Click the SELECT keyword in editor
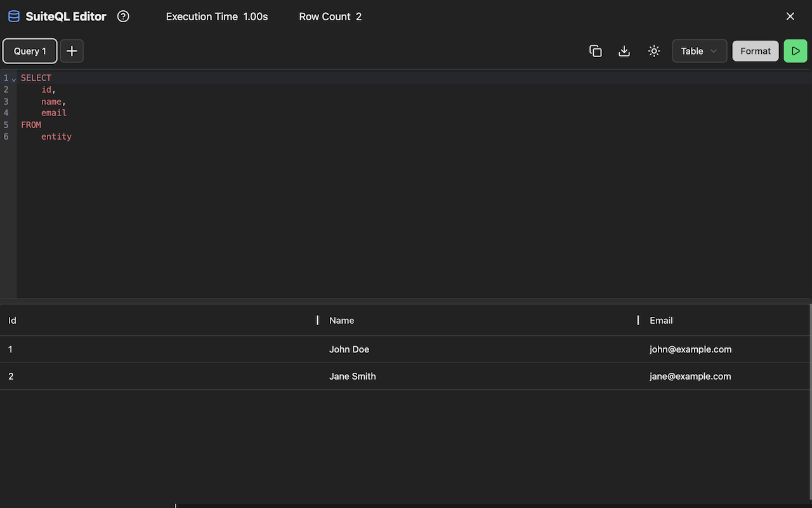Screen dimensions: 812x508 (x=36, y=78)
